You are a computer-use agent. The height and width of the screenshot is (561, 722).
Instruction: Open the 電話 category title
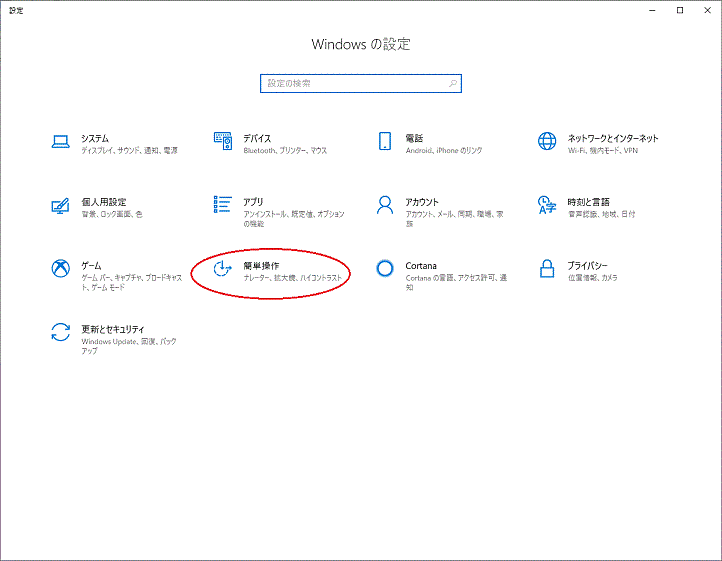coord(414,138)
